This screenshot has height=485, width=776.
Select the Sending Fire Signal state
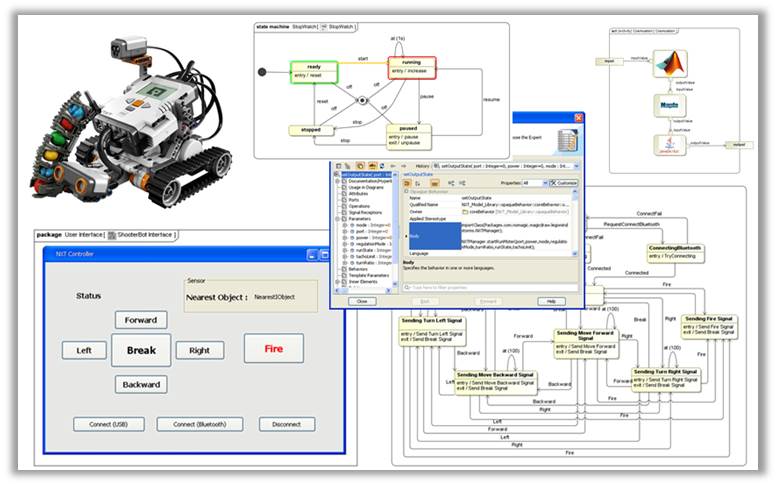coord(709,327)
